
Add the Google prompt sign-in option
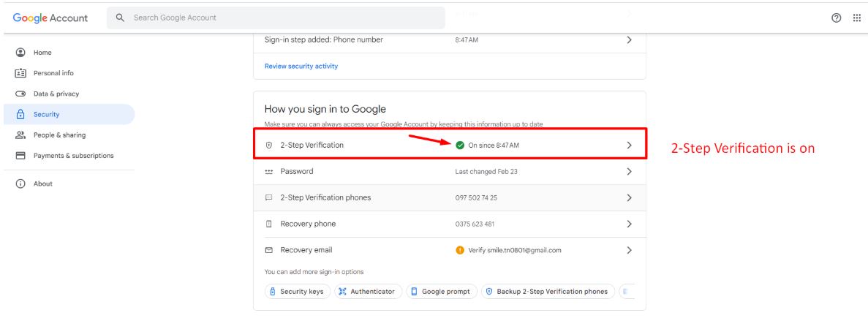tap(442, 291)
